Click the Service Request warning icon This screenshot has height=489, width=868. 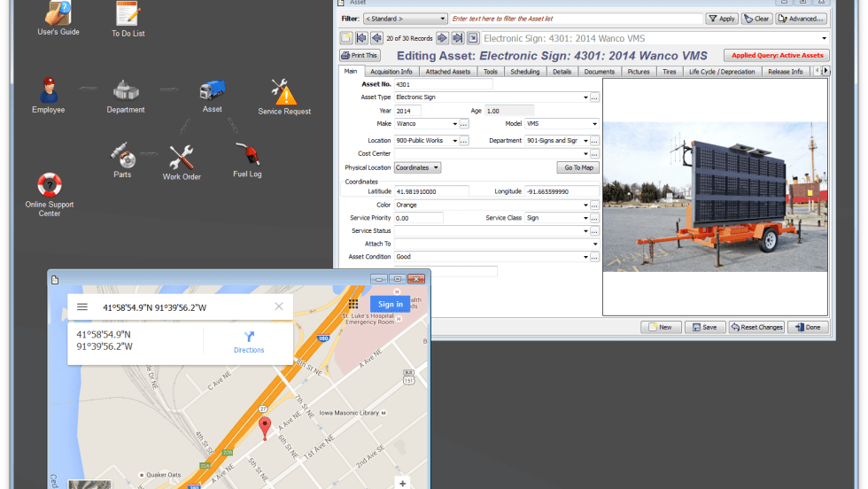tap(284, 91)
